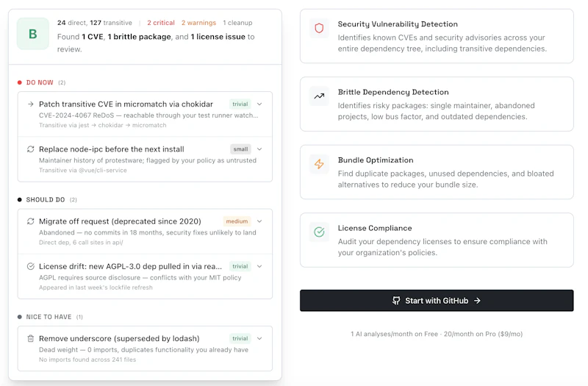Click the refresh icon beside Replace node-ipc
The width and height of the screenshot is (588, 386).
click(31, 149)
